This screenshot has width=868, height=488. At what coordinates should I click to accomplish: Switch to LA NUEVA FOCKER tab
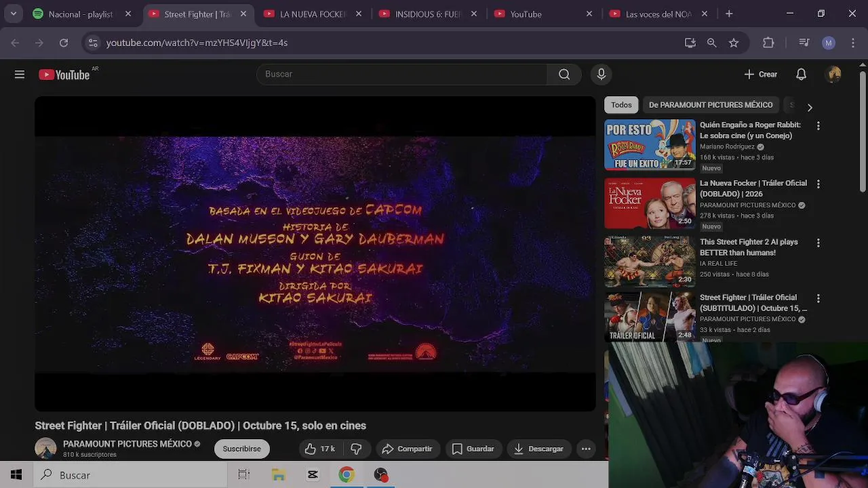tap(313, 14)
